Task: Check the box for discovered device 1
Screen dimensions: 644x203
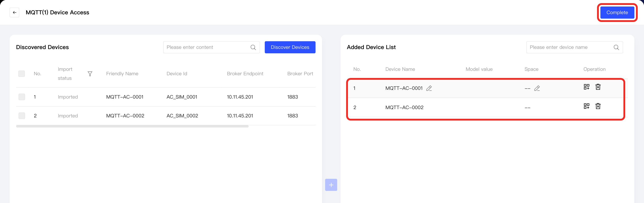Action: pyautogui.click(x=22, y=97)
